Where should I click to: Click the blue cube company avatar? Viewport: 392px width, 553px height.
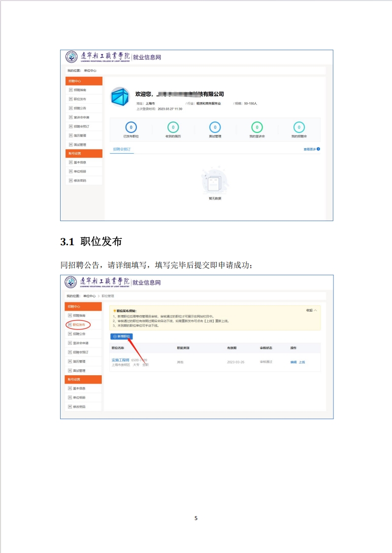point(120,97)
